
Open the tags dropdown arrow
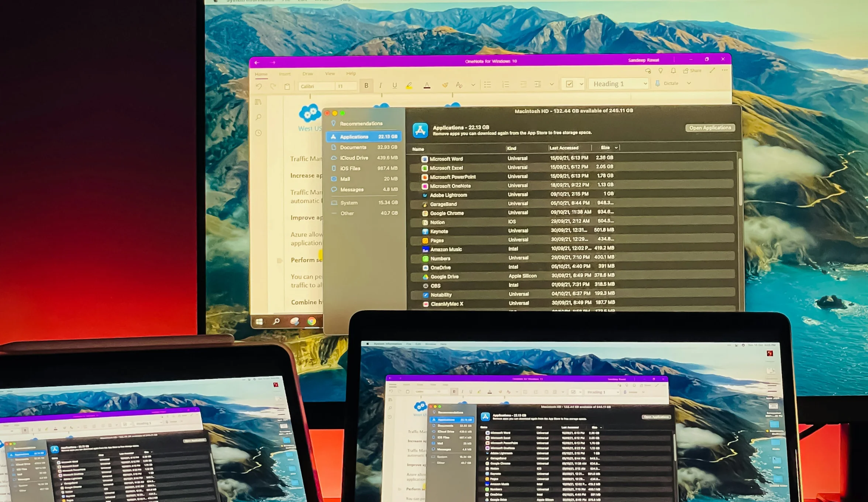tap(581, 84)
